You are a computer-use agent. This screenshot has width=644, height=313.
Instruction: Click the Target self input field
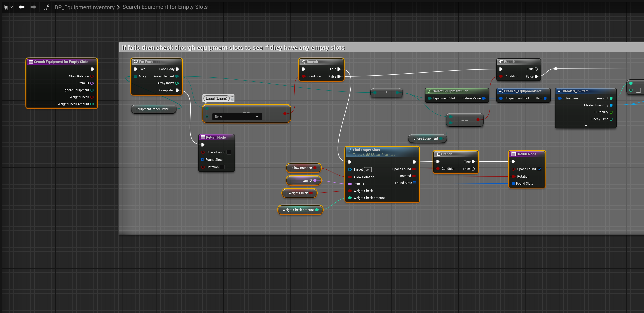[x=368, y=170]
